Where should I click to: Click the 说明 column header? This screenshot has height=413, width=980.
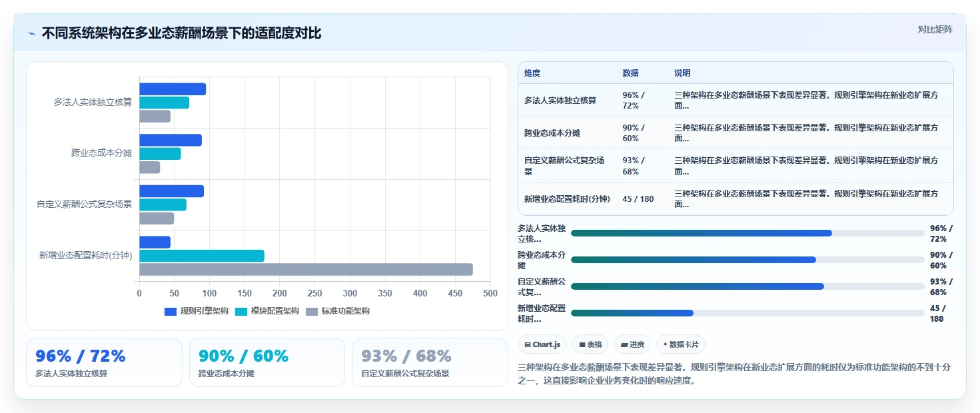[x=682, y=73]
